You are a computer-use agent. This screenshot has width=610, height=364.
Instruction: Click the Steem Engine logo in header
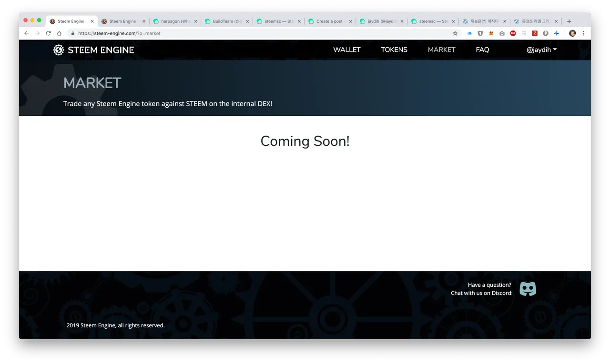93,50
